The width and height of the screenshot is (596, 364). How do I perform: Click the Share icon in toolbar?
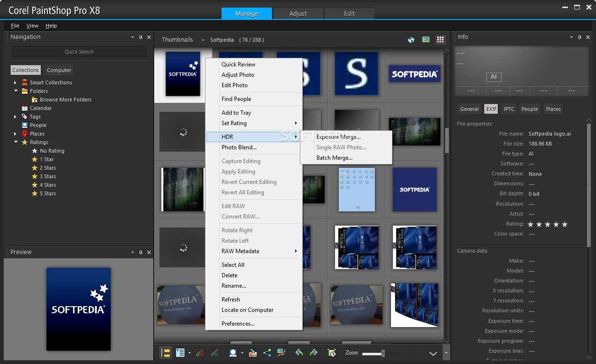tap(267, 353)
